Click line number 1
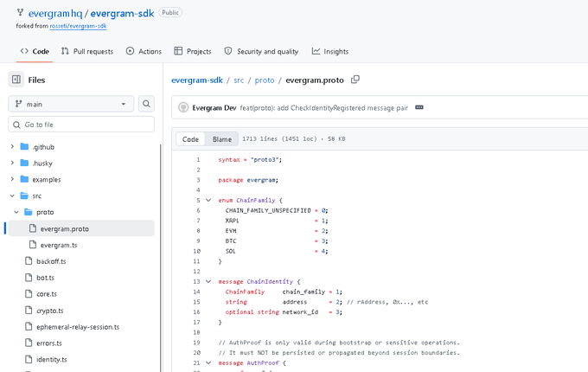 198,160
